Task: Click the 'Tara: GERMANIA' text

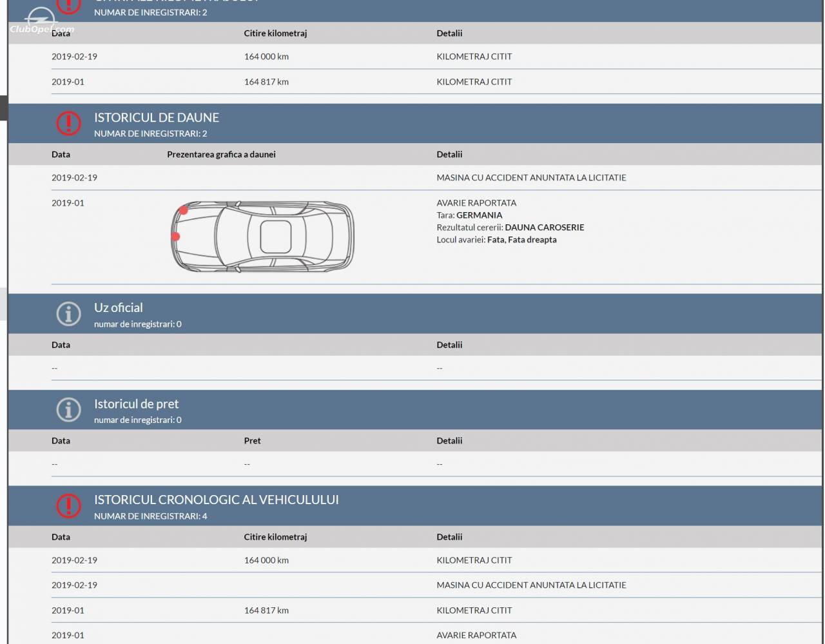Action: [469, 215]
